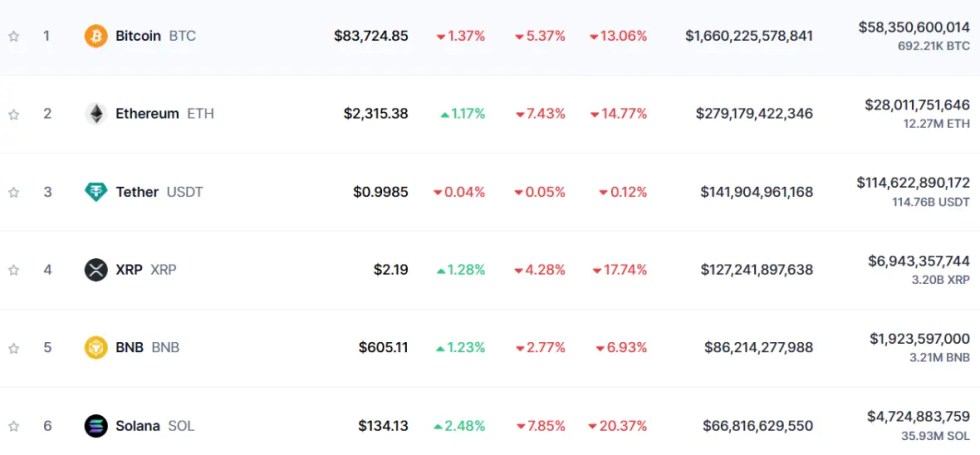Viewport: 980px width, 455px height.
Task: Click the Ethereum diamond logo icon
Action: point(96,114)
